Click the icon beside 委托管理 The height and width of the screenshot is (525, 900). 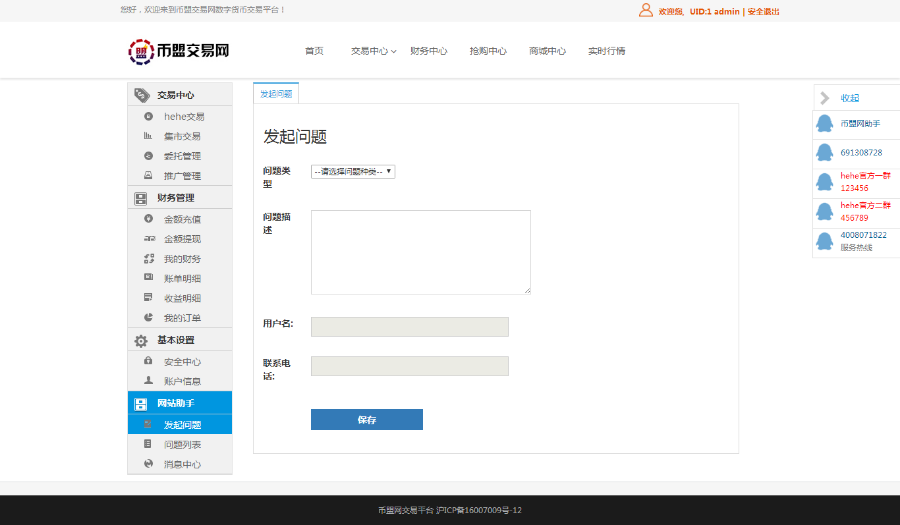pyautogui.click(x=148, y=155)
